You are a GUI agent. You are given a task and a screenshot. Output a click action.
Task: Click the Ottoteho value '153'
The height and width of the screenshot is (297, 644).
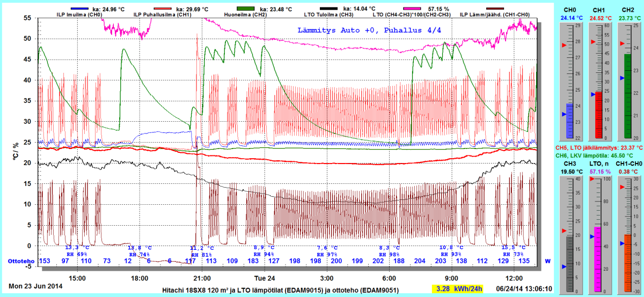point(45,261)
